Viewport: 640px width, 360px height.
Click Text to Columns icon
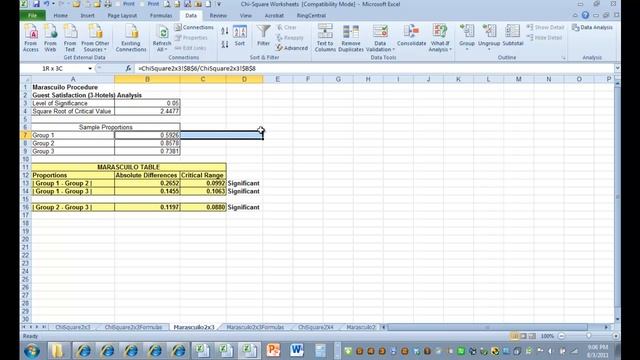click(x=325, y=38)
